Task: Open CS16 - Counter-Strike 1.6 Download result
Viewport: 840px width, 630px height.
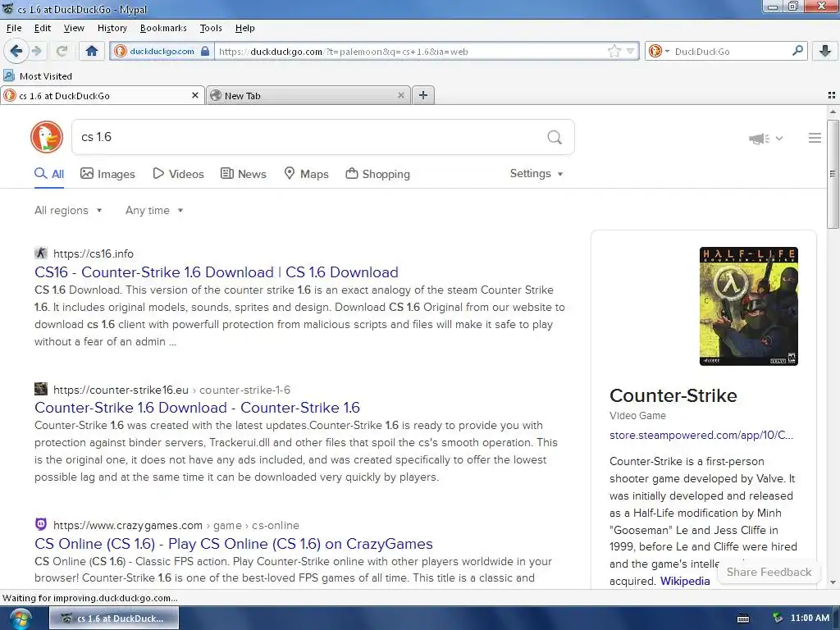Action: coord(217,272)
